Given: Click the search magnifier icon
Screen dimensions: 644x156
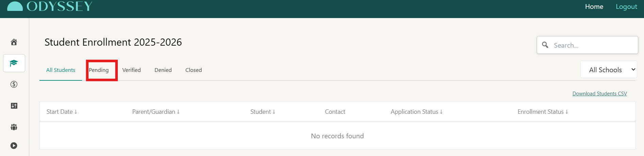Looking at the screenshot, I should click(x=545, y=45).
